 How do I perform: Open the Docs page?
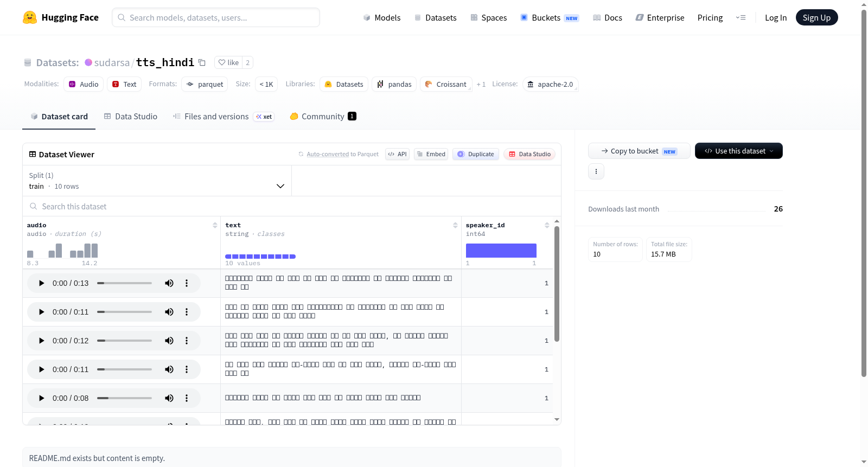coord(608,18)
